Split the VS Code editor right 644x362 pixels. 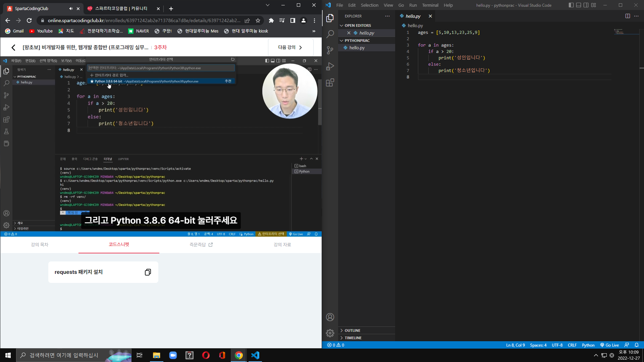628,16
